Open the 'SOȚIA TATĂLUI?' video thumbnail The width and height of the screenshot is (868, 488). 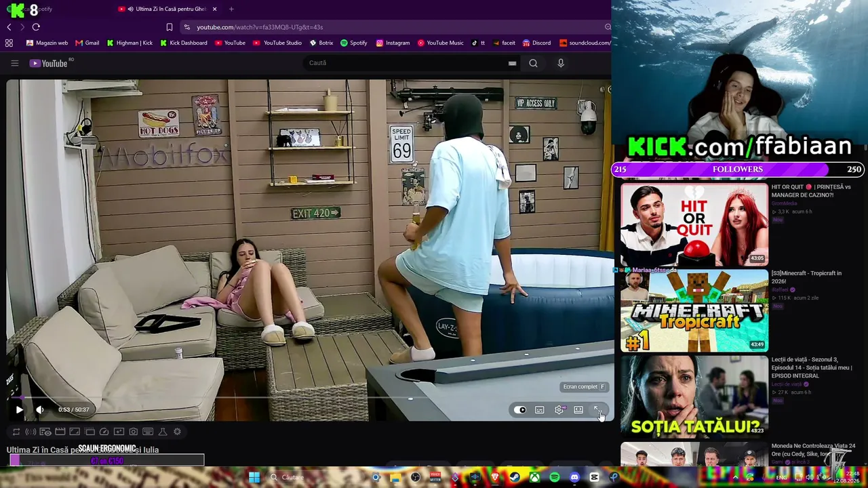click(x=694, y=396)
